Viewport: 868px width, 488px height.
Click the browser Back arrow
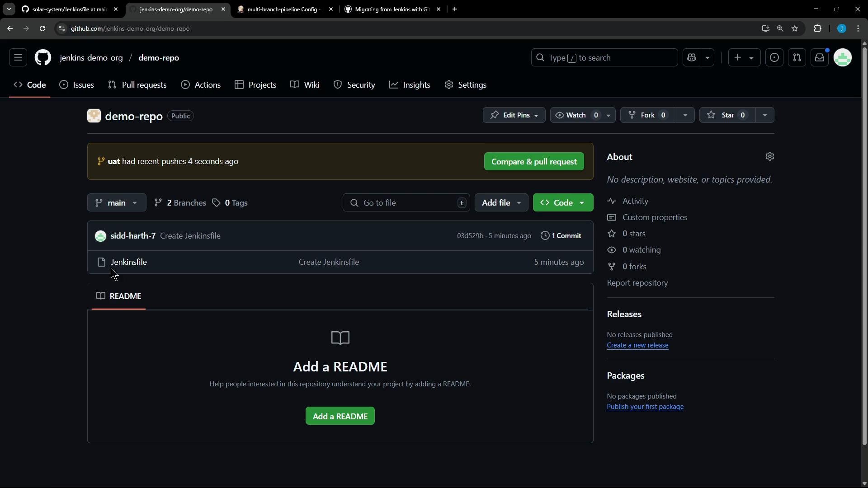pyautogui.click(x=10, y=28)
